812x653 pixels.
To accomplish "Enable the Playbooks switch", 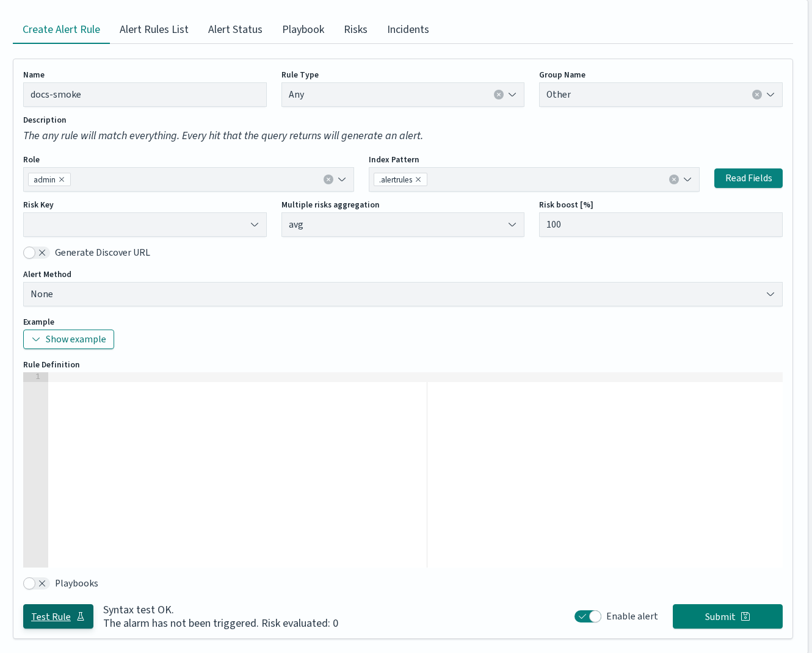I will click(x=36, y=583).
